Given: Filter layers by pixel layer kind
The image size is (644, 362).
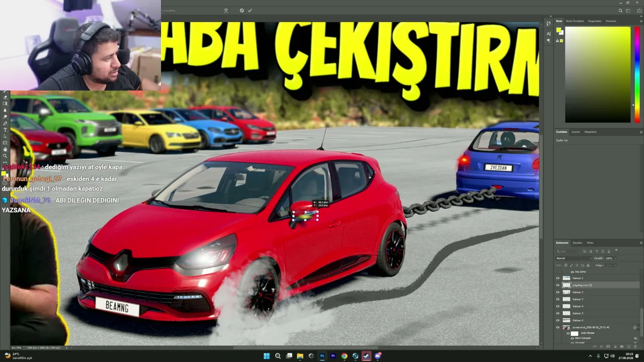Looking at the screenshot, I should 585,251.
